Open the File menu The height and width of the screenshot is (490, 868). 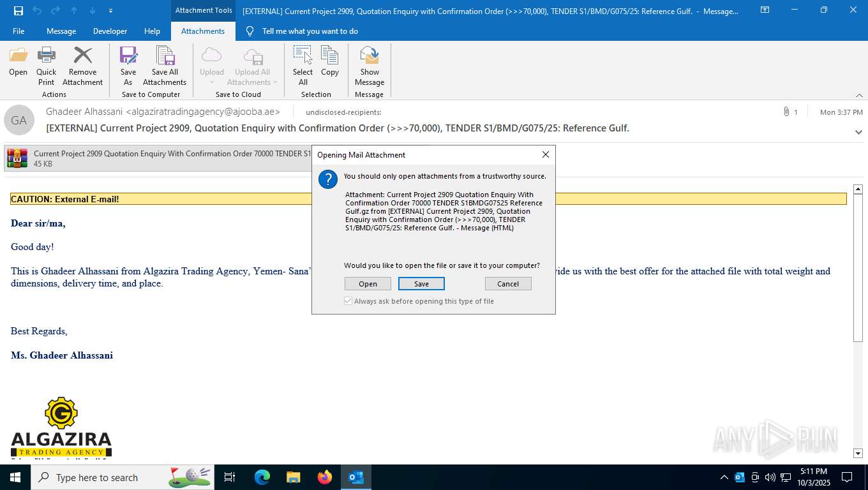19,31
